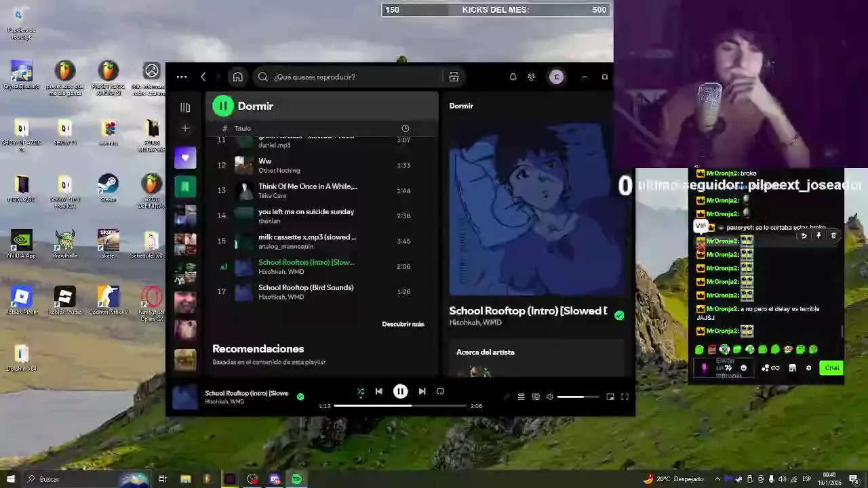The width and height of the screenshot is (868, 488).
Task: Select playing track School Rooftop (Intro)
Action: tap(322, 266)
